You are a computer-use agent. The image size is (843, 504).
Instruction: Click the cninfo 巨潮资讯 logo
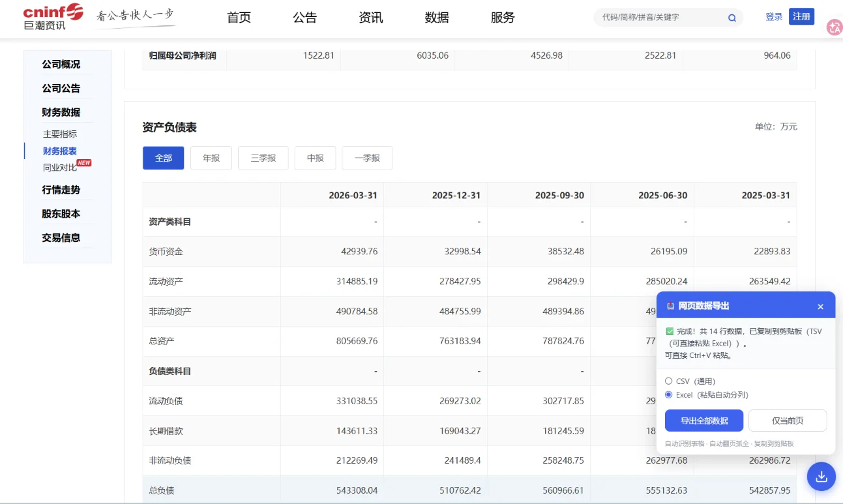tap(53, 17)
